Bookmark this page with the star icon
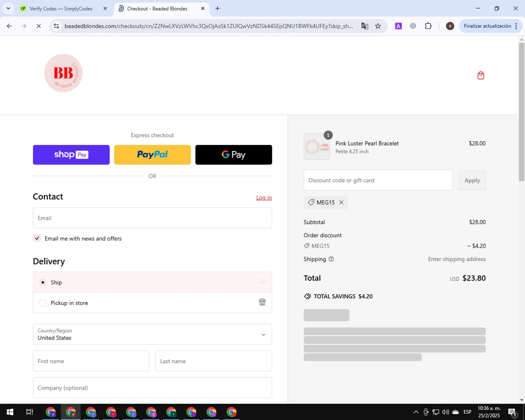Image resolution: width=525 pixels, height=420 pixels. point(378,26)
